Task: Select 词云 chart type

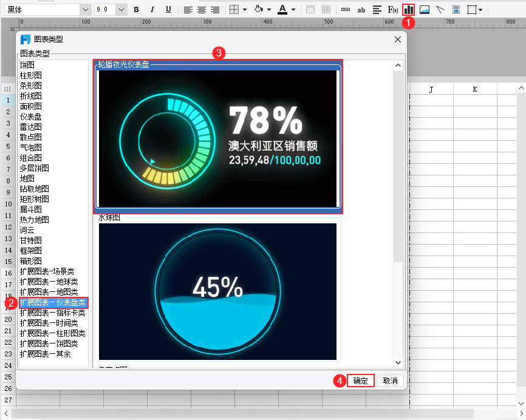Action: (x=27, y=230)
